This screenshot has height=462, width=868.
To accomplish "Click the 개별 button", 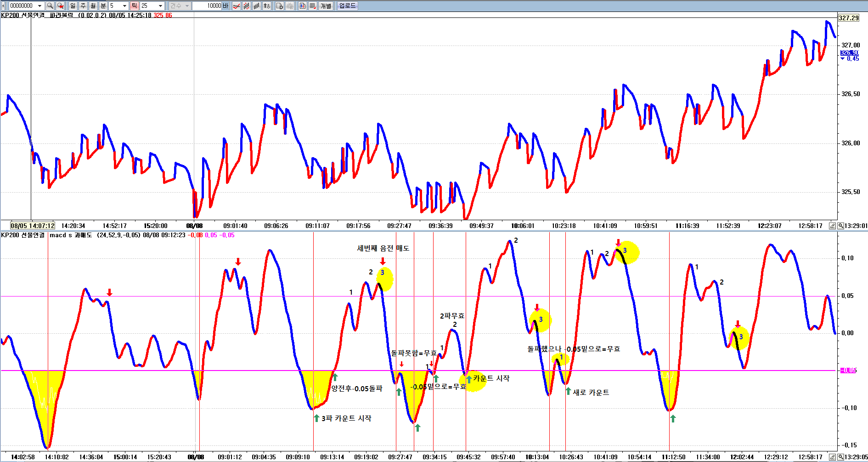I will tap(326, 6).
